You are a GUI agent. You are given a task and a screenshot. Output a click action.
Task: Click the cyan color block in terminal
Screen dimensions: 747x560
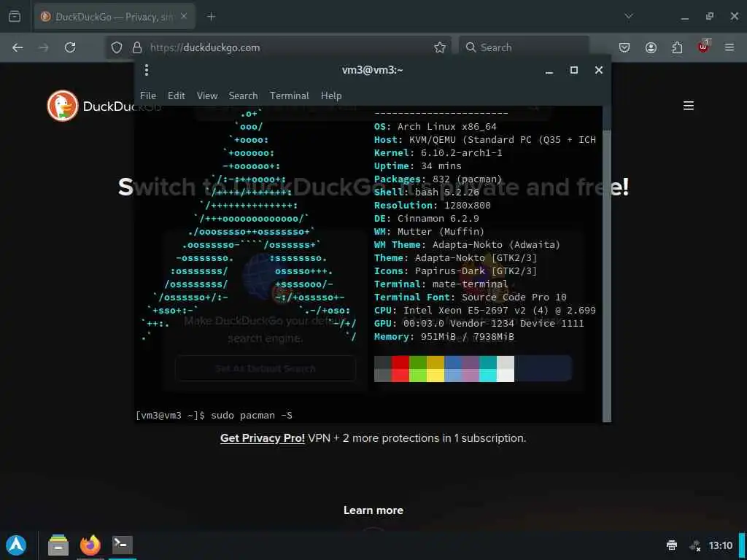pos(488,368)
